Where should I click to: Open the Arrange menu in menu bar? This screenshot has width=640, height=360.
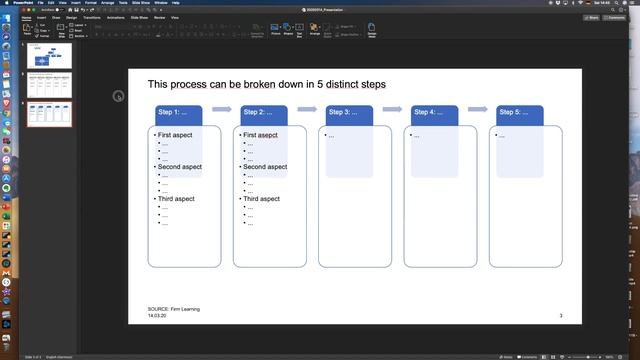tap(108, 3)
